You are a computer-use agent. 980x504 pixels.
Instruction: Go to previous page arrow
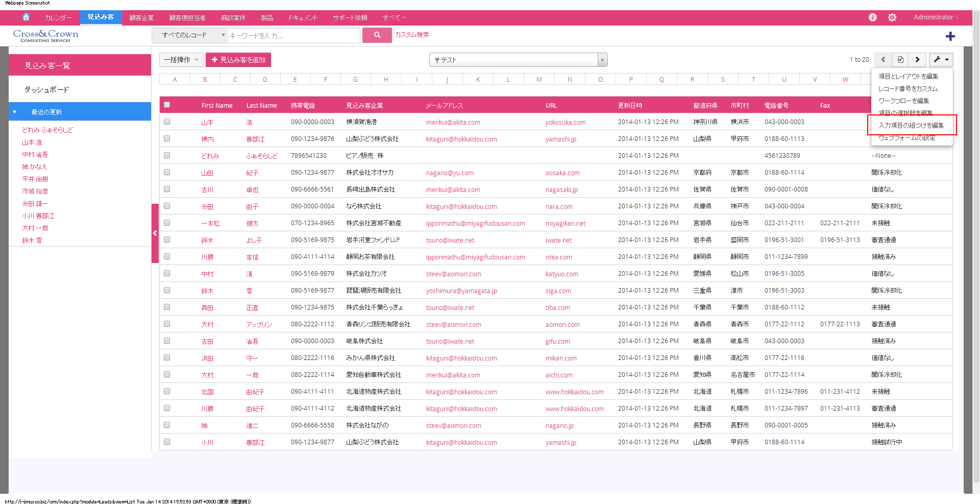[x=883, y=60]
